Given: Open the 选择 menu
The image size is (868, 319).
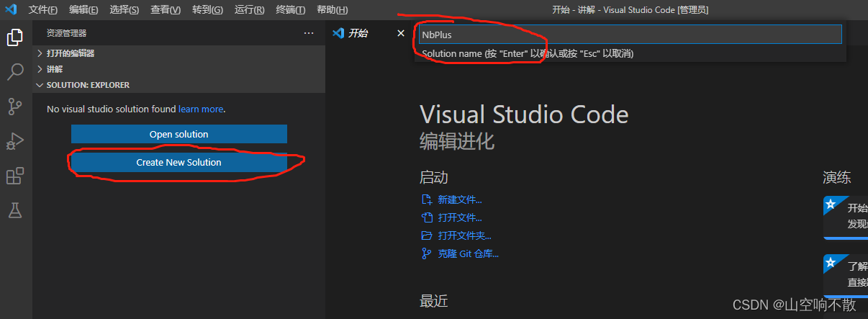Looking at the screenshot, I should tap(125, 10).
